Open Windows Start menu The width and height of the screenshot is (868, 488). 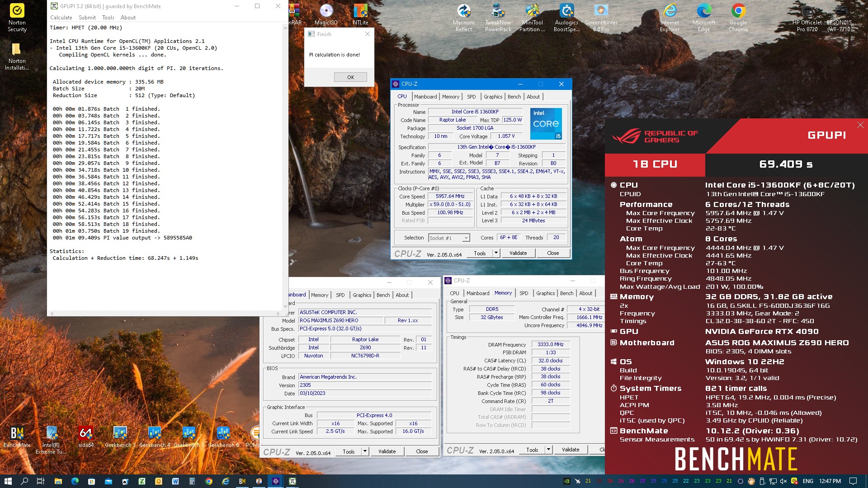point(8,481)
